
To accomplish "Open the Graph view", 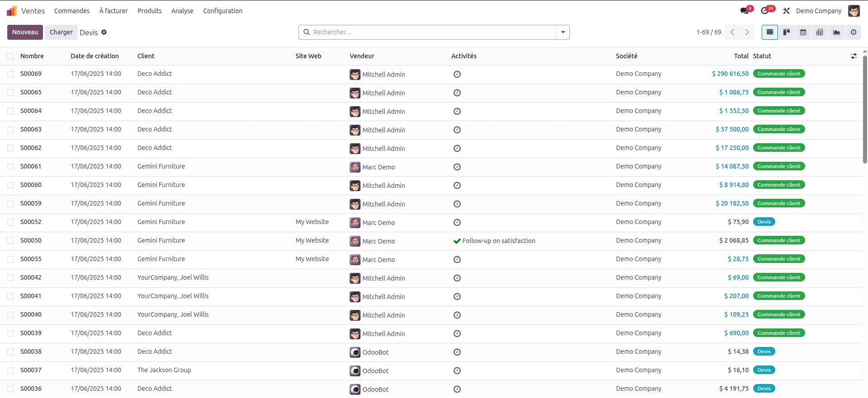I will 836,32.
